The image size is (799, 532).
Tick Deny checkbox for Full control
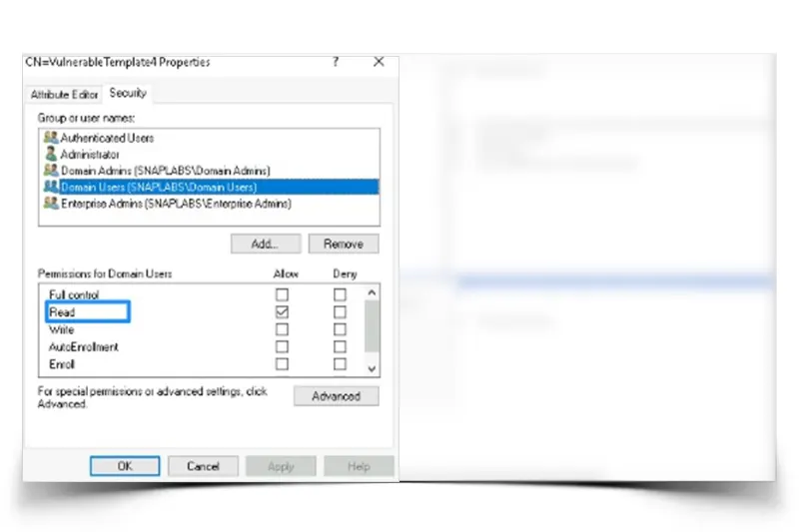(340, 294)
